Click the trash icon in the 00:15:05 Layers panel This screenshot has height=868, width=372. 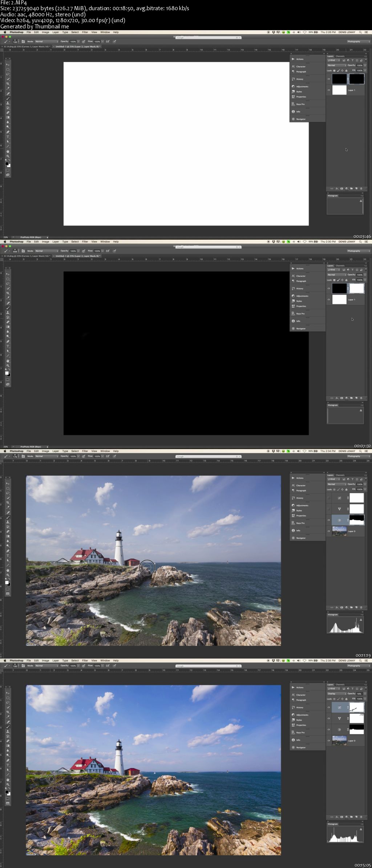click(x=361, y=817)
